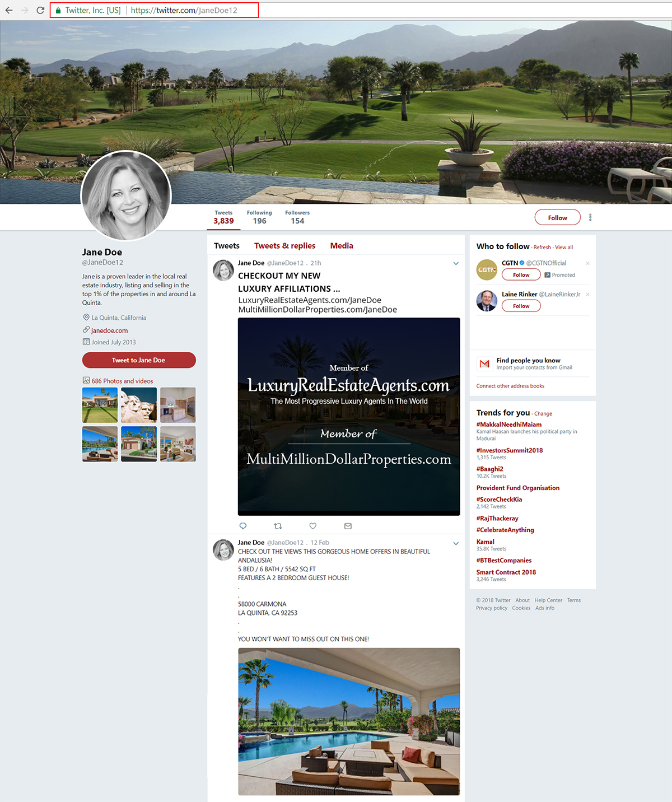This screenshot has width=672, height=802.
Task: Follow Laine Rinker
Action: tap(521, 306)
